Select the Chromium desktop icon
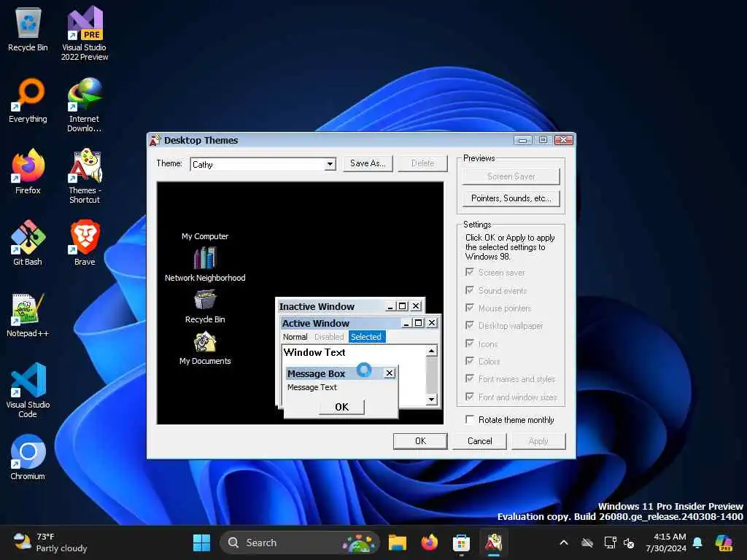Screen dimensions: 747x560 pyautogui.click(x=28, y=458)
